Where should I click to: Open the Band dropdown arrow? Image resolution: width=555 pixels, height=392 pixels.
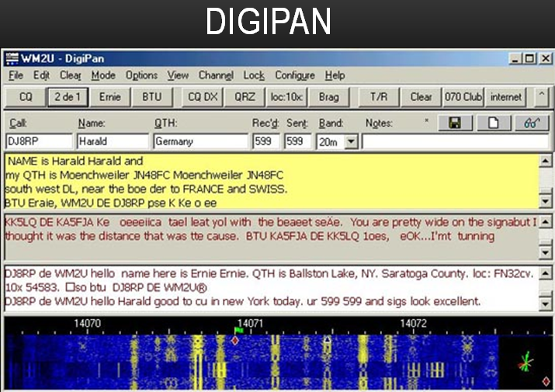(351, 141)
